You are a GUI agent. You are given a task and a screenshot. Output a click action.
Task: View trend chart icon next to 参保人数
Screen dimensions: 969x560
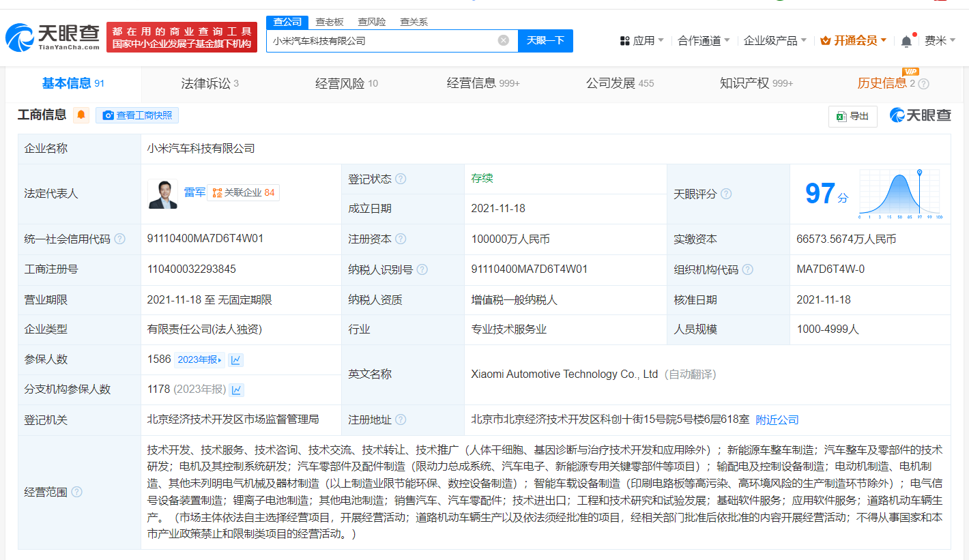click(x=235, y=359)
